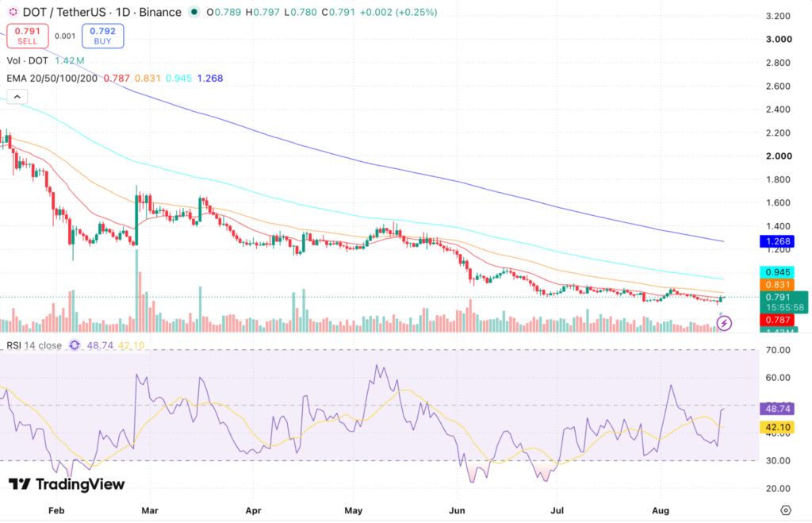Click the Mar label on time axis
The image size is (812, 523).
[150, 510]
